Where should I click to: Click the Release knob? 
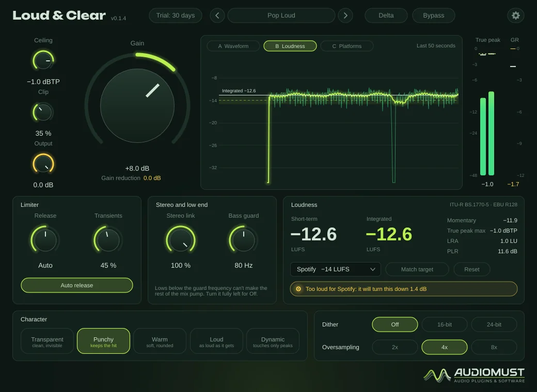point(45,240)
